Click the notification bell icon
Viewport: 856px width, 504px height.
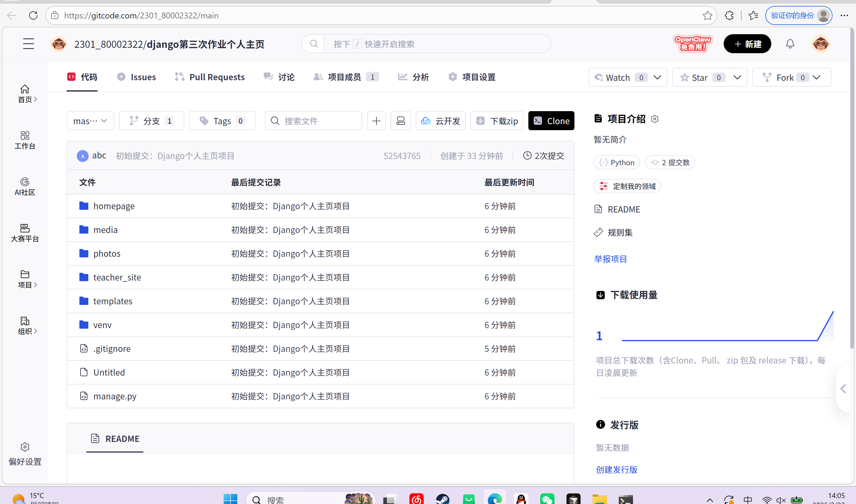click(790, 44)
